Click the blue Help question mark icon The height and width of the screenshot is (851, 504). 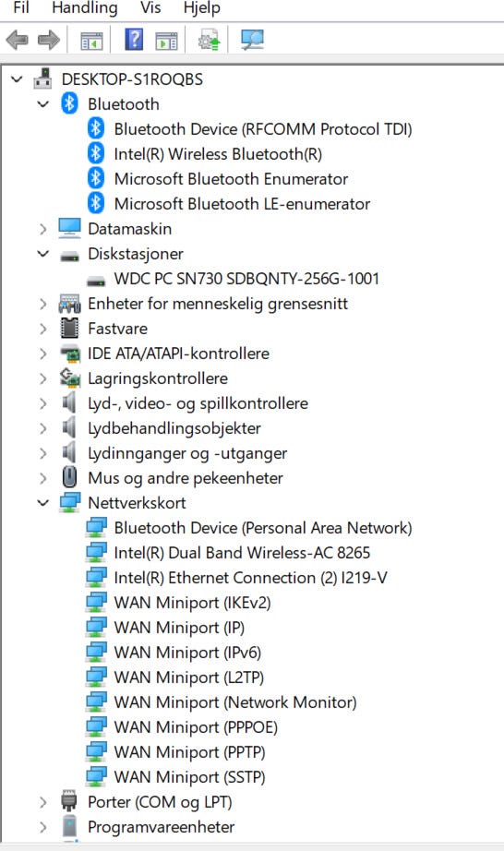click(134, 40)
